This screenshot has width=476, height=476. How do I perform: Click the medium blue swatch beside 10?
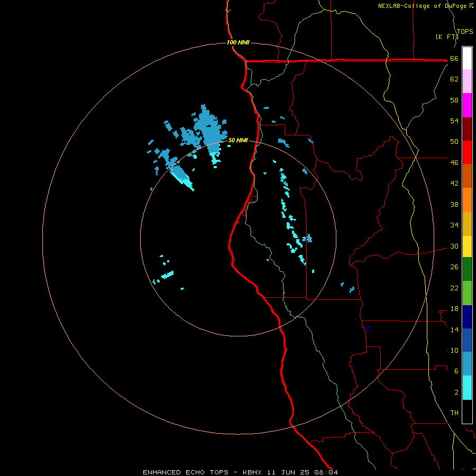click(467, 340)
